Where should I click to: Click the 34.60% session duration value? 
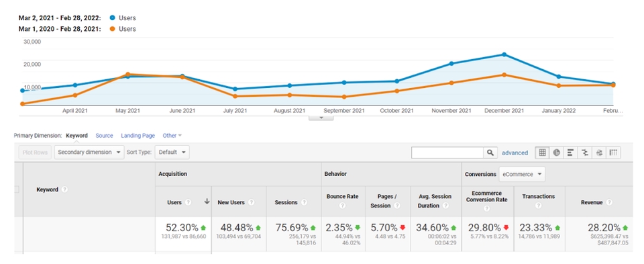[x=433, y=228]
